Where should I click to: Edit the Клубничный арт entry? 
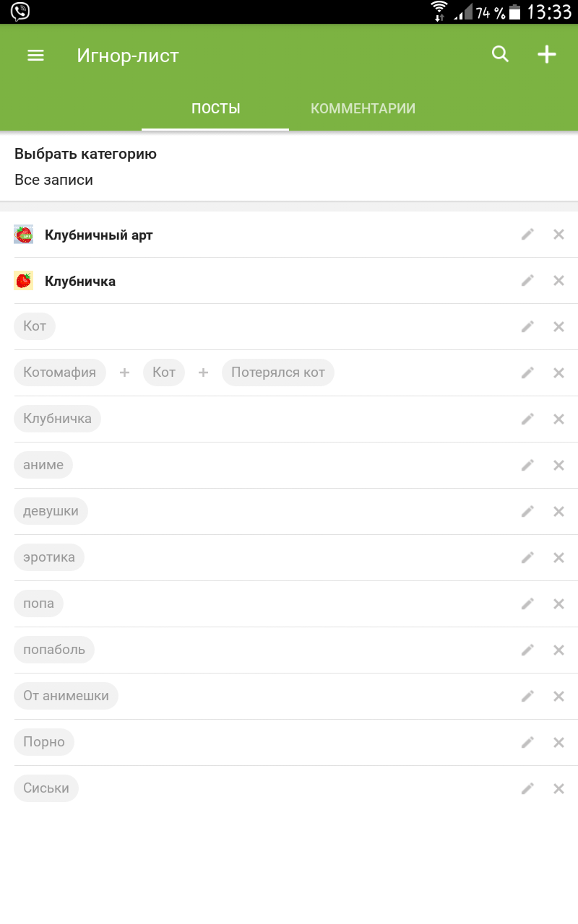pyautogui.click(x=528, y=235)
